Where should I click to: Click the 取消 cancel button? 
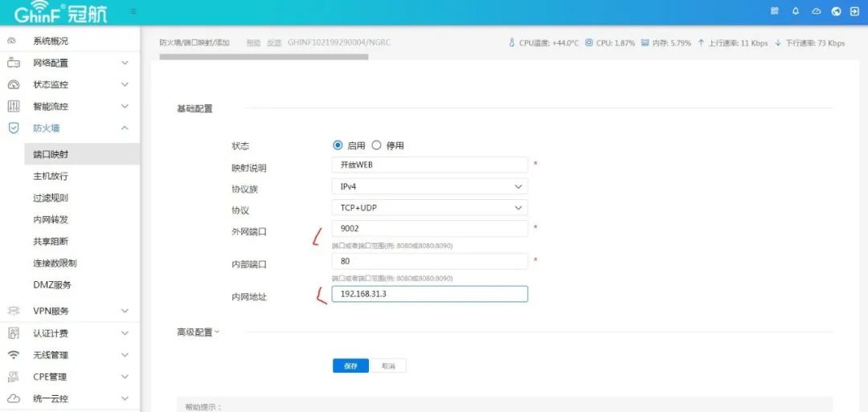coord(388,365)
